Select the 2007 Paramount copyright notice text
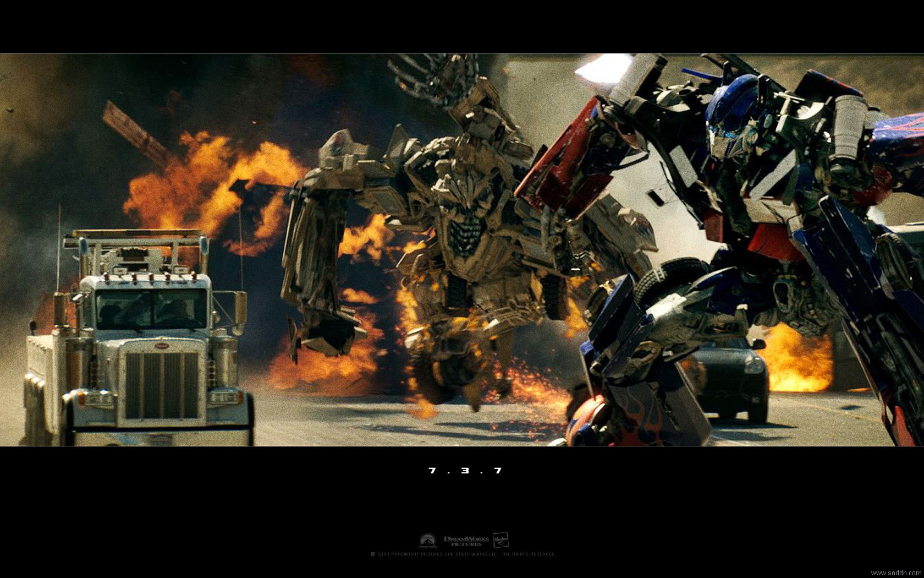Screen dimensions: 924x578 463,554
